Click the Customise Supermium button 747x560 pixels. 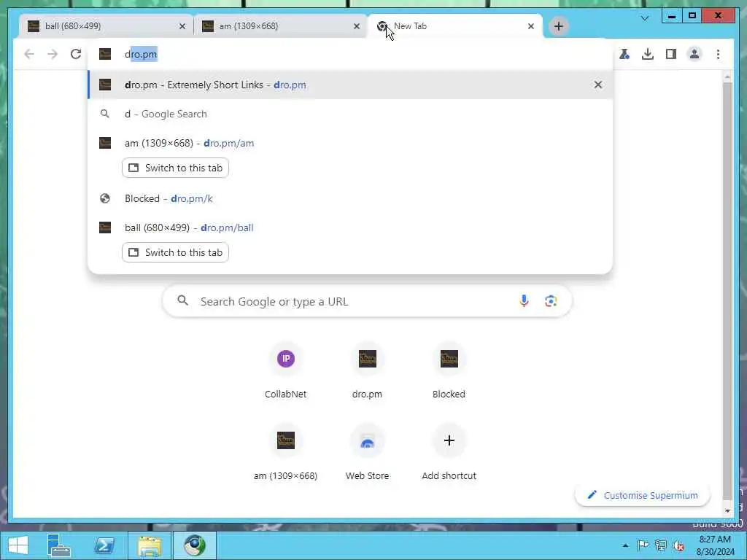pyautogui.click(x=643, y=495)
